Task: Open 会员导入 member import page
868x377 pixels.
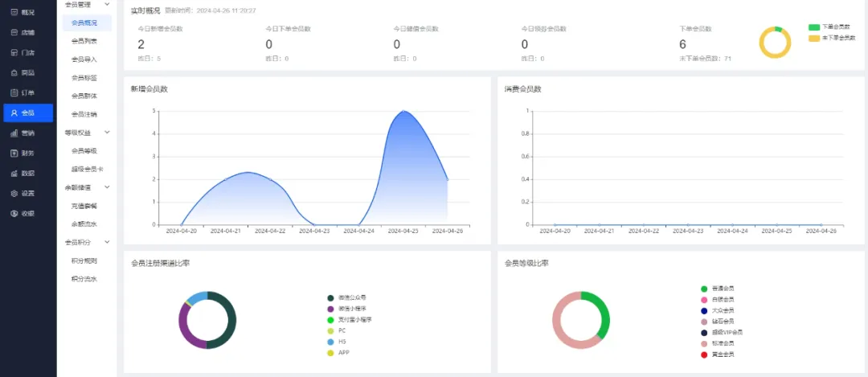Action: click(x=84, y=59)
